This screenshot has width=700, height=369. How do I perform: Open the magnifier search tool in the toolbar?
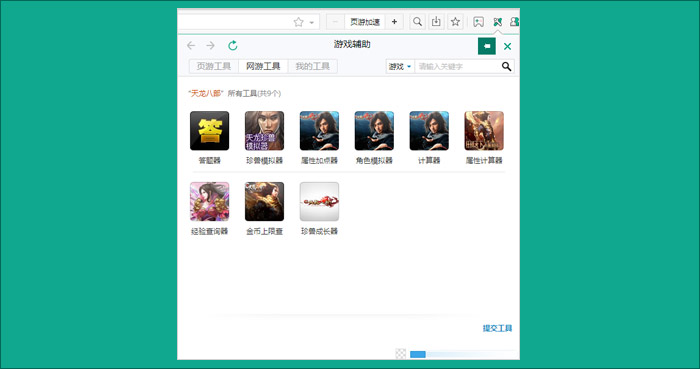(x=417, y=22)
